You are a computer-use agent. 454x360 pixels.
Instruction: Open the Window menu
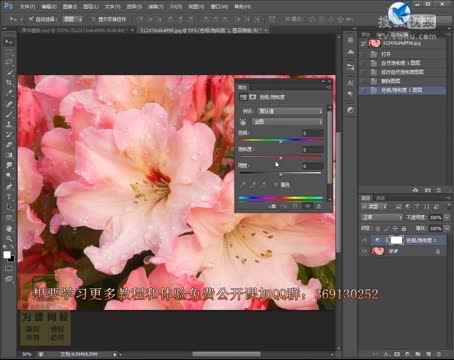click(219, 7)
